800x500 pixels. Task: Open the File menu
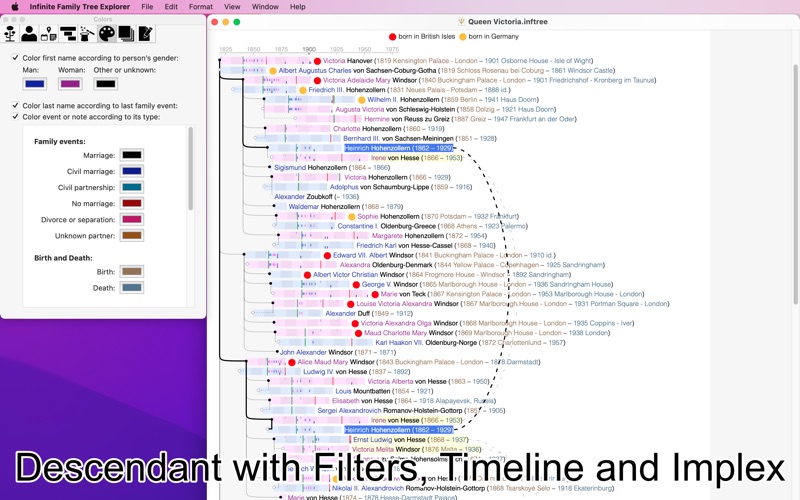pyautogui.click(x=147, y=7)
